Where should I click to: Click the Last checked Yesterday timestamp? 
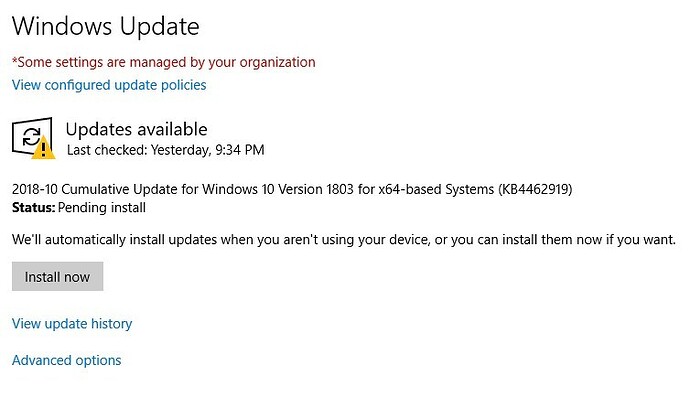pos(165,150)
